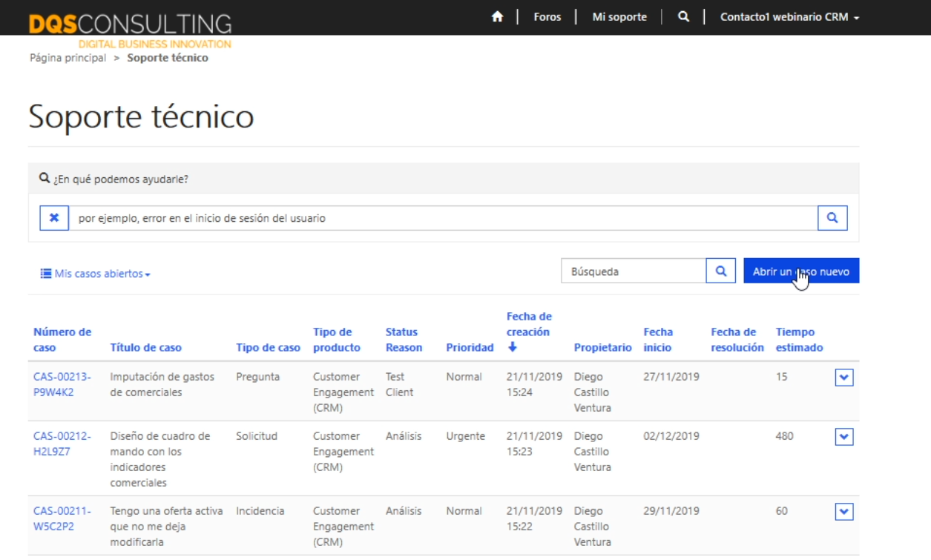The height and width of the screenshot is (560, 931).
Task: Open the search magnifier in the header
Action: click(683, 17)
